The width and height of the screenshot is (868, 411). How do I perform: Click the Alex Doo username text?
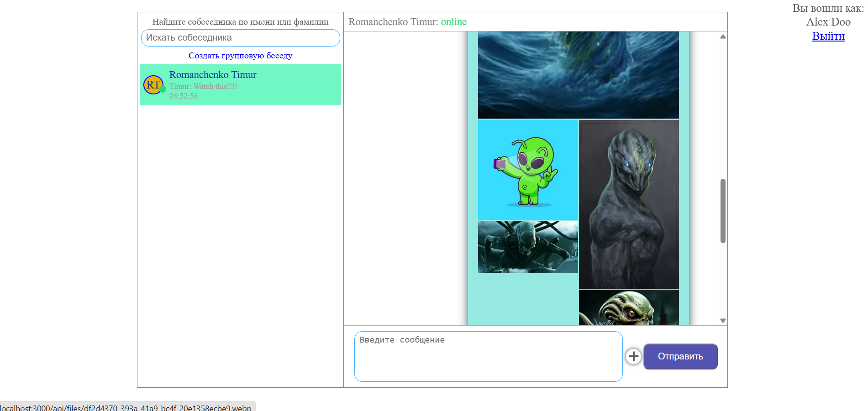tap(828, 22)
